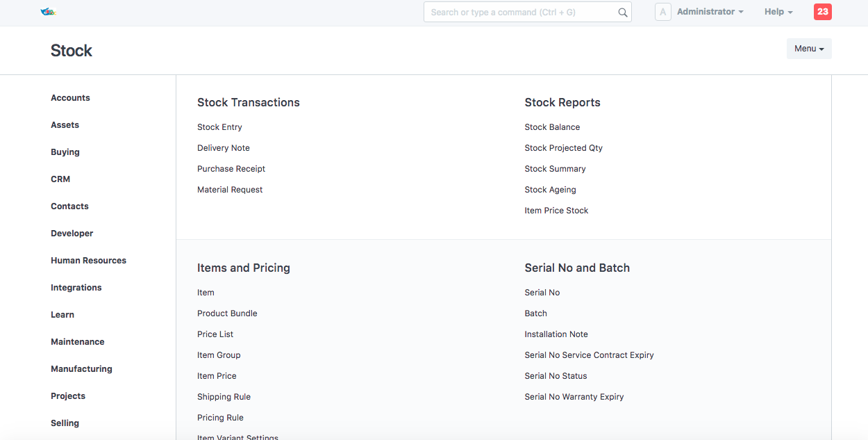Open Stock Projected Qty report
Screen dimensions: 868x440
564,148
